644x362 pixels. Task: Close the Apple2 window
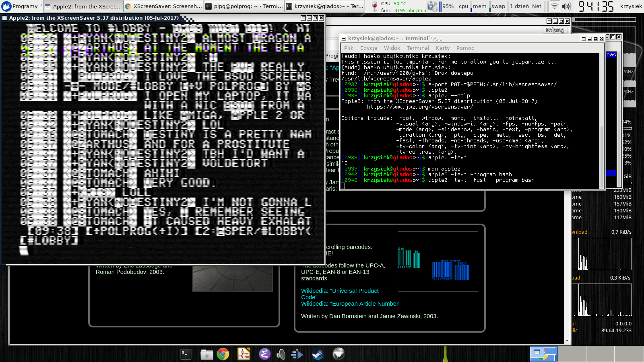[321, 18]
